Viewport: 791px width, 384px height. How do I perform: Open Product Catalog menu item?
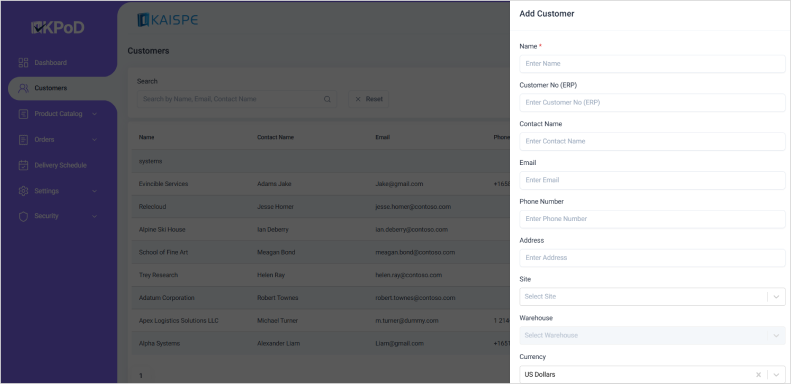click(x=58, y=114)
